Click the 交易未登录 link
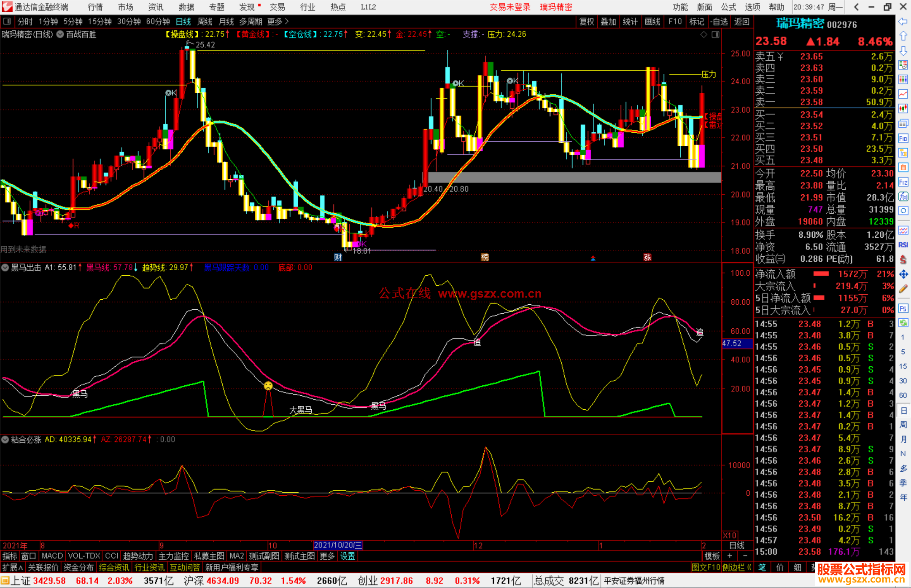The image size is (911, 588). click(510, 7)
